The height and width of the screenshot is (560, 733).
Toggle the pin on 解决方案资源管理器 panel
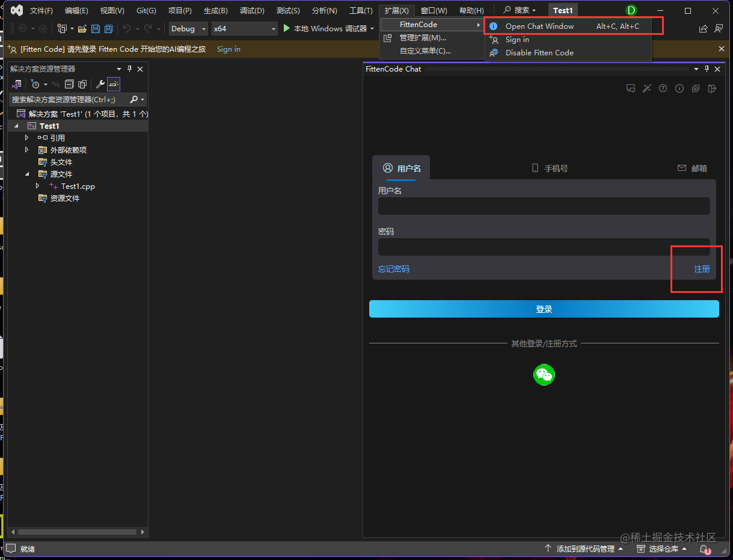[x=129, y=69]
